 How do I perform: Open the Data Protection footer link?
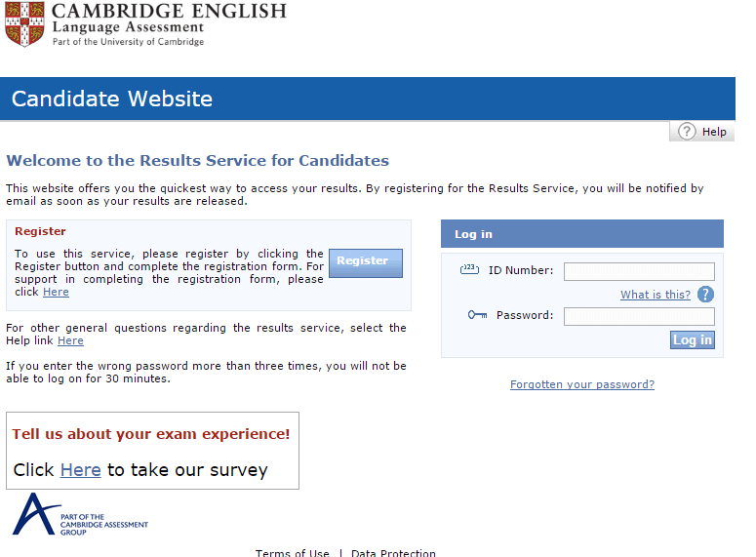(393, 553)
